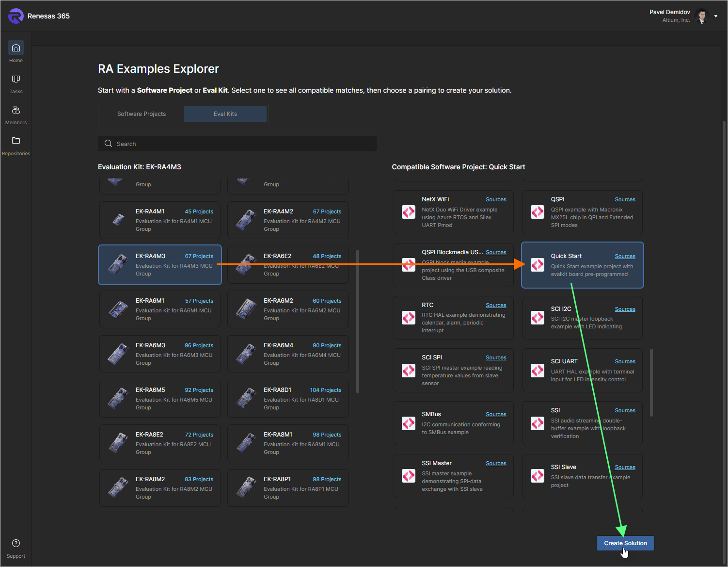The image size is (728, 567).
Task: Click the Create Solution button
Action: (625, 543)
